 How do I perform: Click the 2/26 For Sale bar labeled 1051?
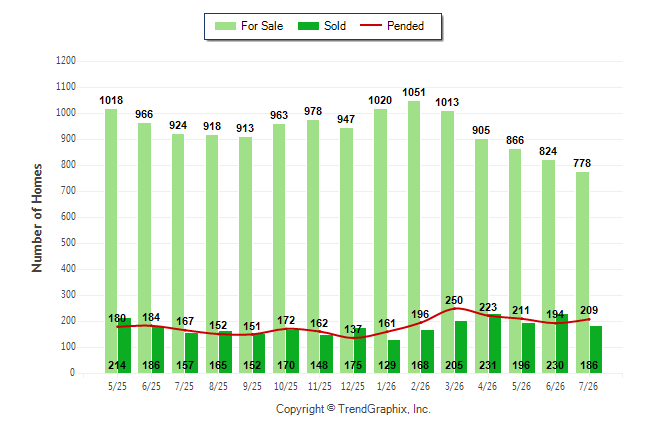414,237
